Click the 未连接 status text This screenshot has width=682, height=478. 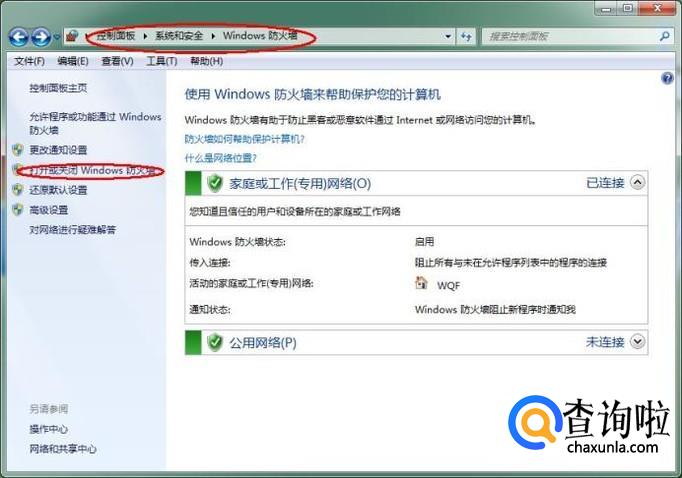coord(605,342)
